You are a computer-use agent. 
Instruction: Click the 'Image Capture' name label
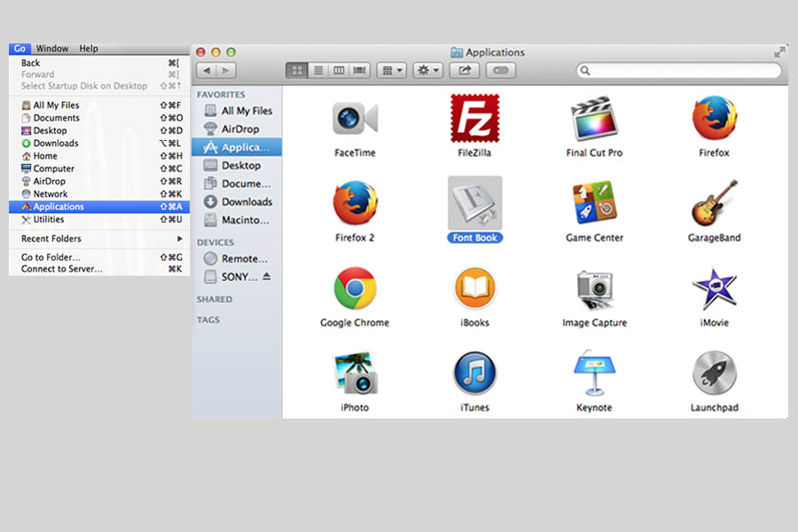594,323
